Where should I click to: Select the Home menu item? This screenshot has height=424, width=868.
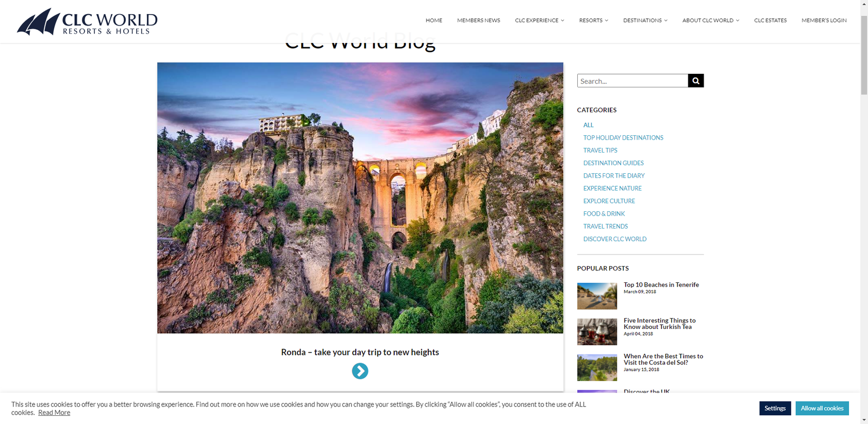tap(434, 21)
